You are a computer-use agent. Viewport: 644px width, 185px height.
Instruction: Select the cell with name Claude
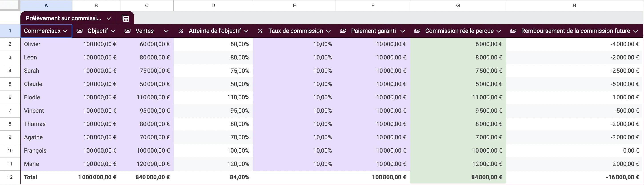coord(46,84)
